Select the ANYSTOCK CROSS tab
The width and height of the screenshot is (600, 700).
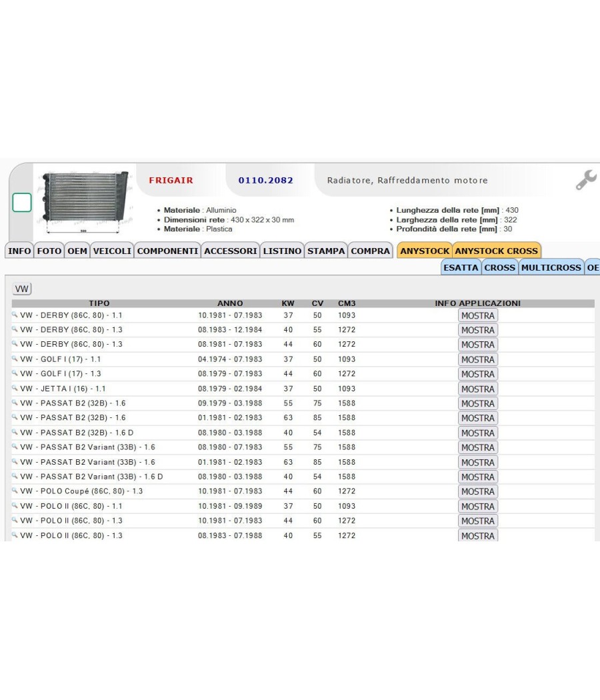click(497, 251)
